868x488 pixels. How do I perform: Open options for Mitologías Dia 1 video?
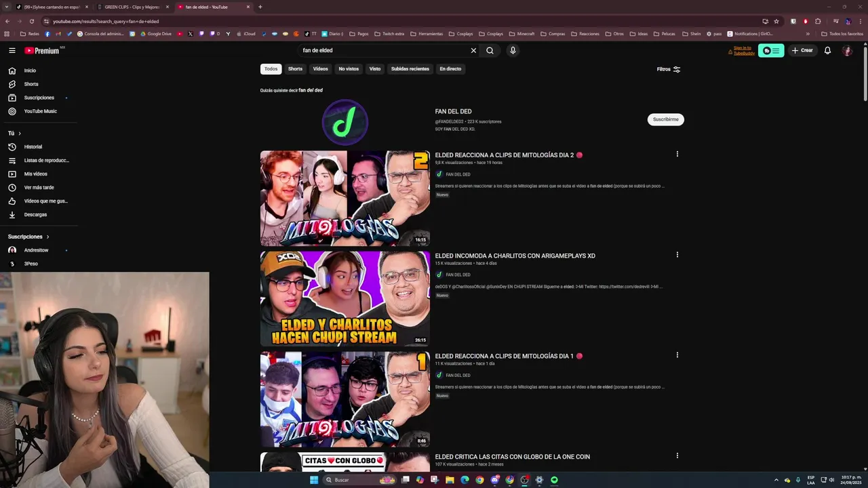pos(677,355)
